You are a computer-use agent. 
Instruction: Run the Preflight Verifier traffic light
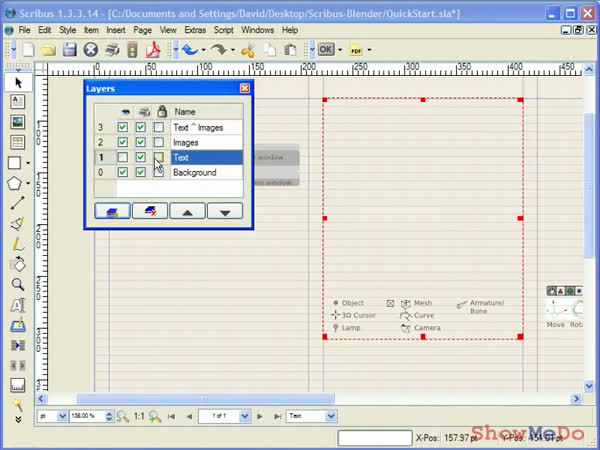click(x=132, y=50)
